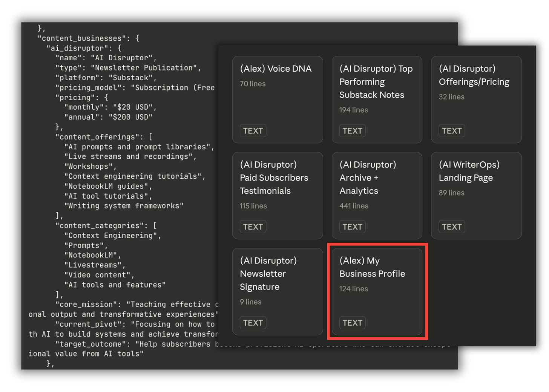Click TEXT badge on Landing Page card
The width and height of the screenshot is (549, 392).
(452, 227)
